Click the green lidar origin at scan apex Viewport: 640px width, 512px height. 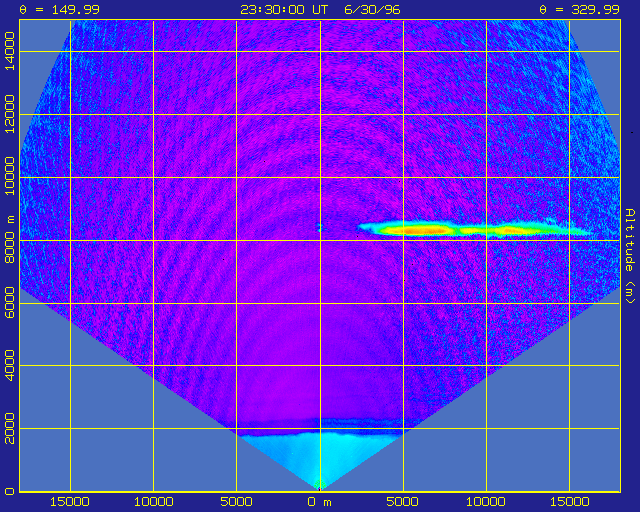click(x=320, y=485)
